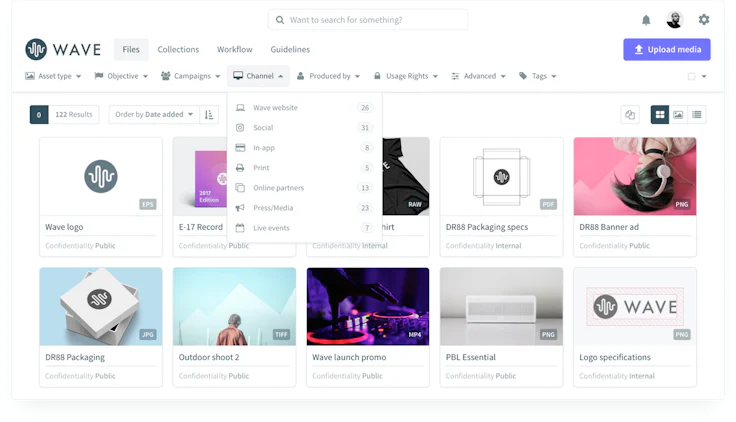Screen dimensions: 736x422
Task: Click the E-17 Record title
Action: [201, 227]
